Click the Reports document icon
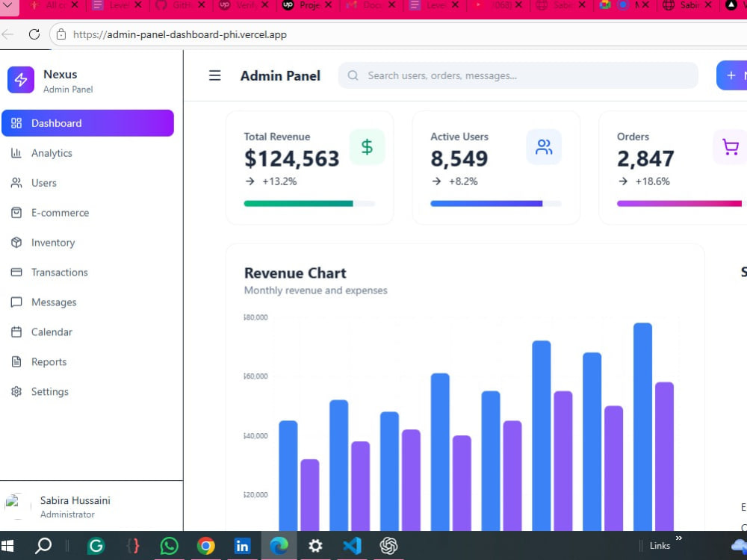The width and height of the screenshot is (747, 560). [16, 361]
